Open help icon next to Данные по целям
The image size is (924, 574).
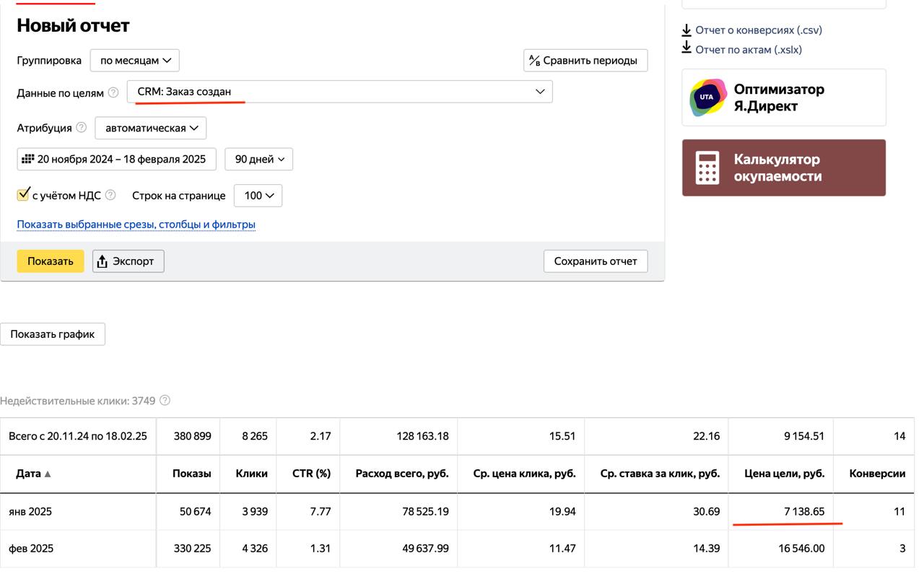click(113, 92)
